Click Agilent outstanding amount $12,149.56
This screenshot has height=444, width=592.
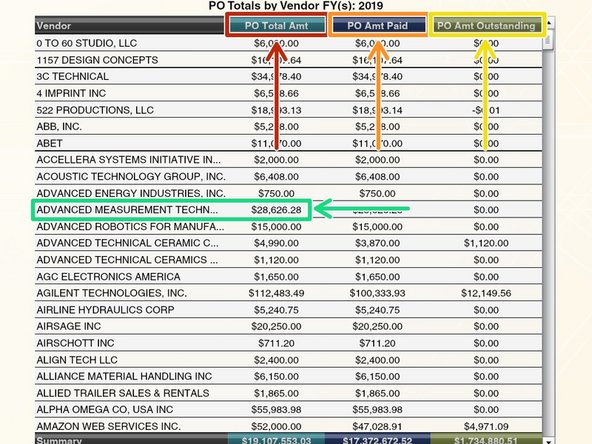(x=486, y=293)
